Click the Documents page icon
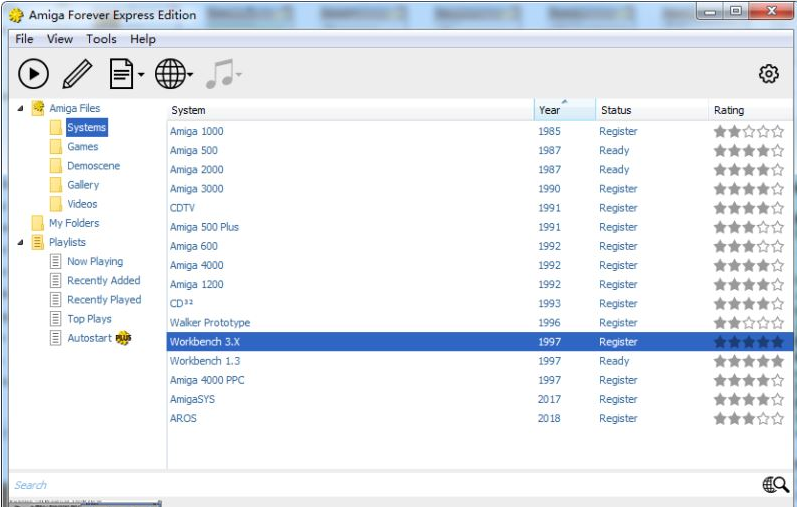The image size is (797, 507). point(121,74)
